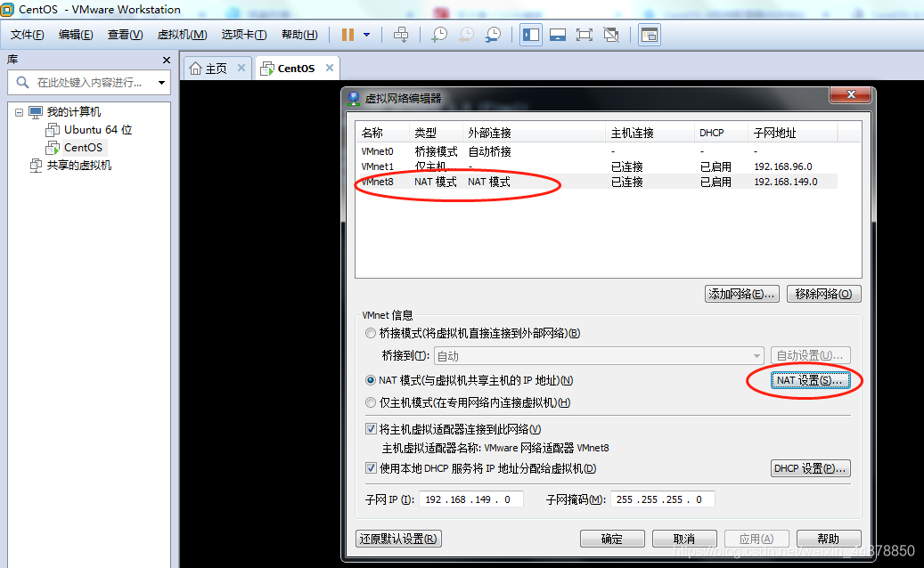Viewport: 924px width, 568px height.
Task: Select CentOS in the library tree
Action: click(83, 147)
